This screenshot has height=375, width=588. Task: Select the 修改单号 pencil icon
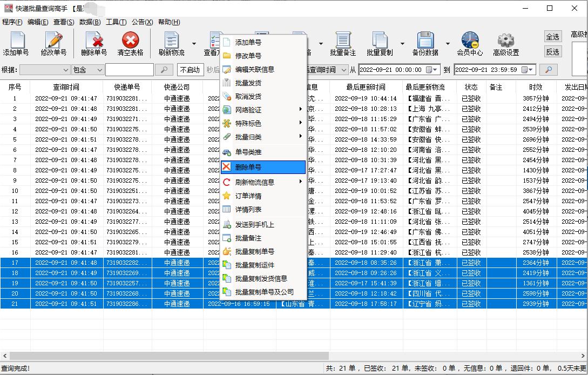tap(54, 43)
